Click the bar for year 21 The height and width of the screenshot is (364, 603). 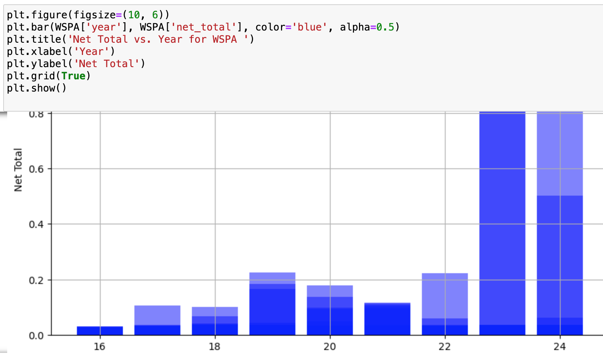coord(387,319)
